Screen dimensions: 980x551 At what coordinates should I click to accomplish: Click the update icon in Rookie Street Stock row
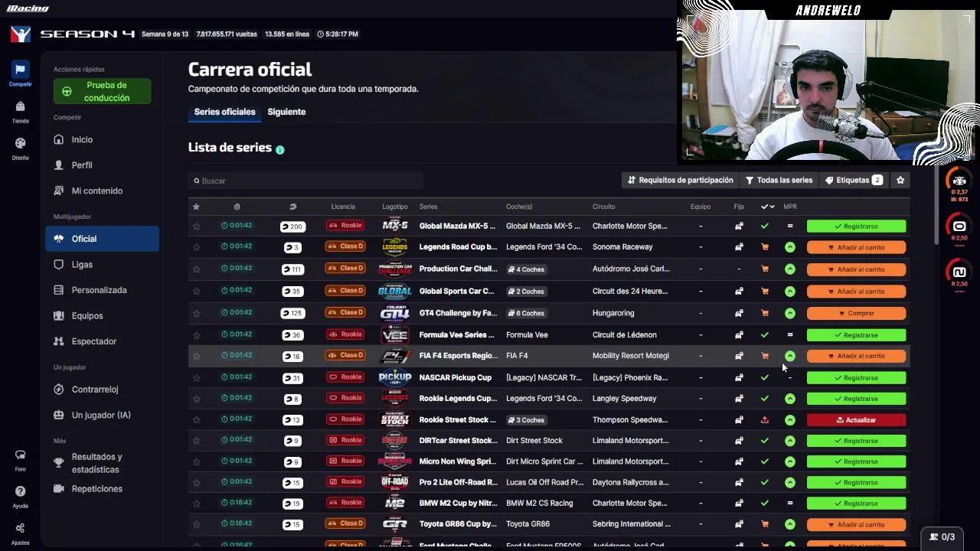[764, 419]
